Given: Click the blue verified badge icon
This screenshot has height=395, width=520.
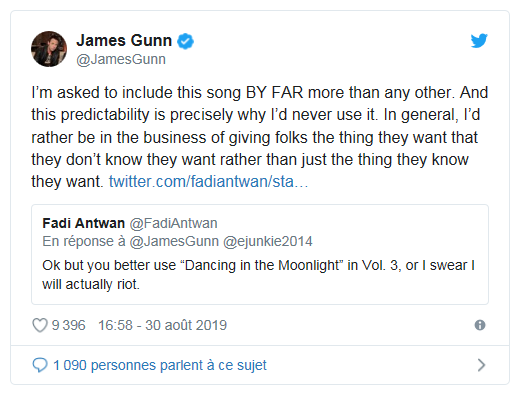Looking at the screenshot, I should [x=185, y=41].
